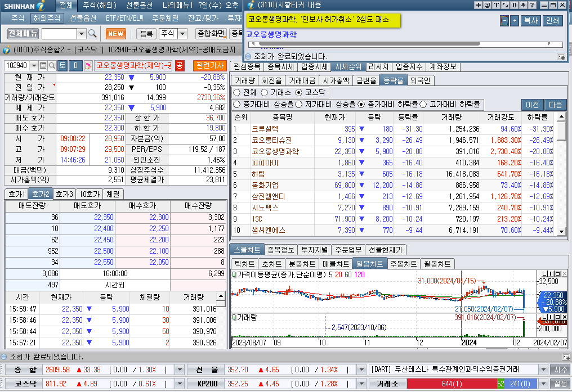This screenshot has height=392, width=572.
Task: Open stock list icon next to code 102940
Action: [x=43, y=66]
